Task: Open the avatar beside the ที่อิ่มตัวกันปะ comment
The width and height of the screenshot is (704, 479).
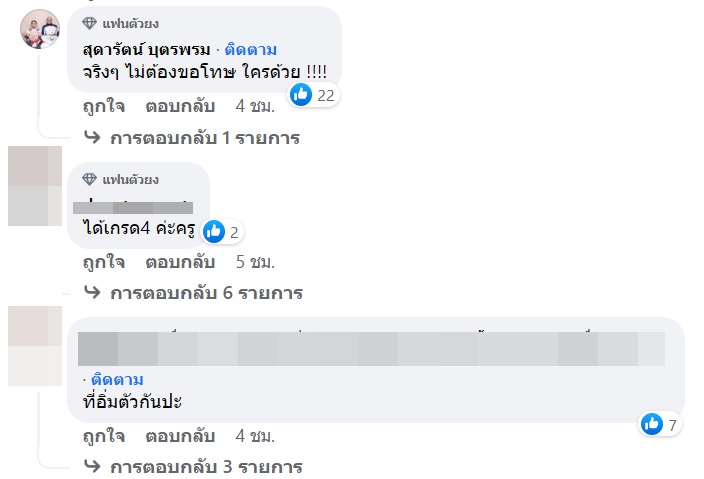Action: click(x=34, y=346)
